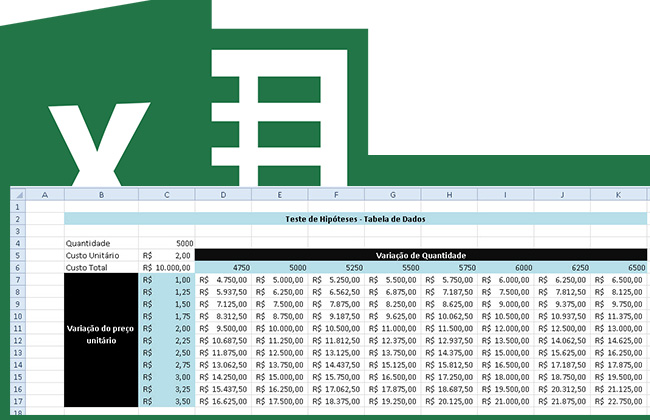The width and height of the screenshot is (650, 420).
Task: Select row 1 header
Action: [18, 207]
